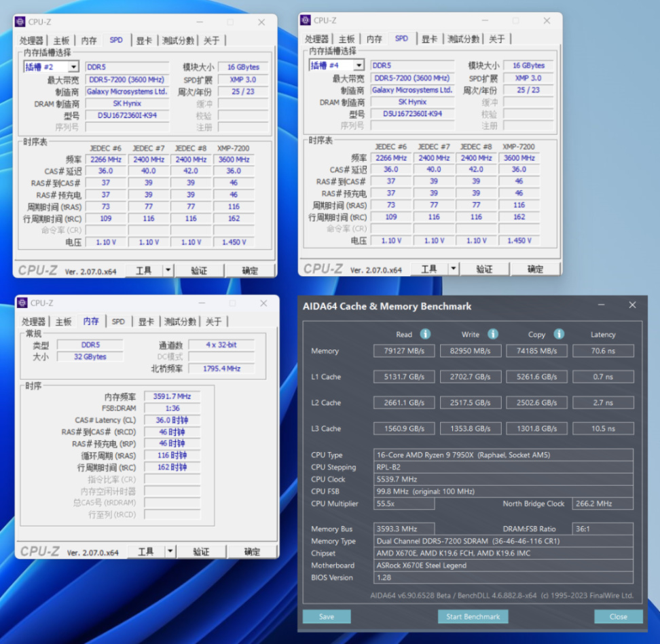This screenshot has height=644, width=660.
Task: Open the slot #2 memory slot dropdown
Action: click(x=73, y=67)
